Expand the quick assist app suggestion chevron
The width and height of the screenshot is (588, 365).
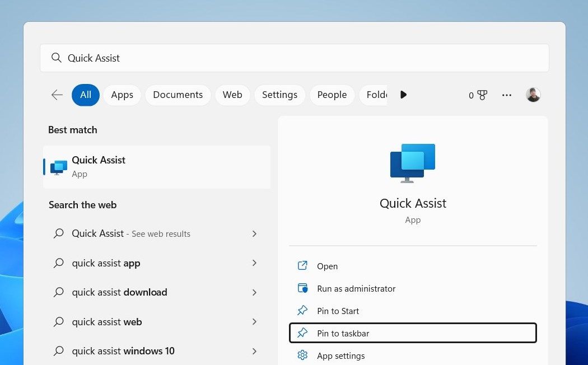pos(254,263)
